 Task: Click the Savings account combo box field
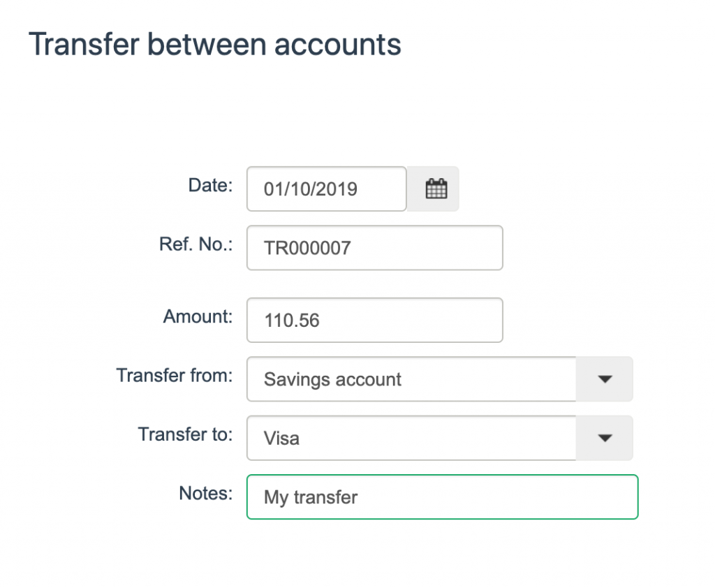(x=411, y=379)
